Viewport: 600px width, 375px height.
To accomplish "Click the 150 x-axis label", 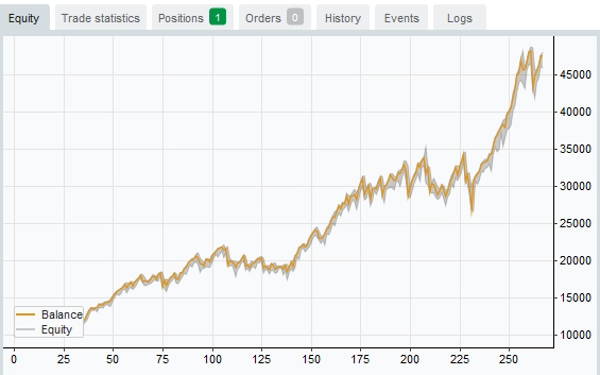I will (311, 360).
